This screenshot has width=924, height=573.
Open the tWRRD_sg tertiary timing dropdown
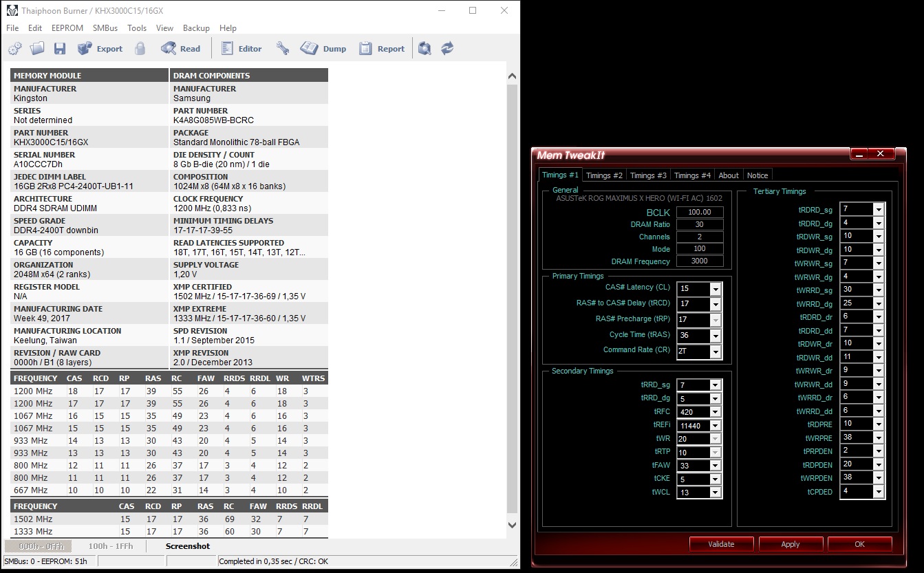point(879,290)
